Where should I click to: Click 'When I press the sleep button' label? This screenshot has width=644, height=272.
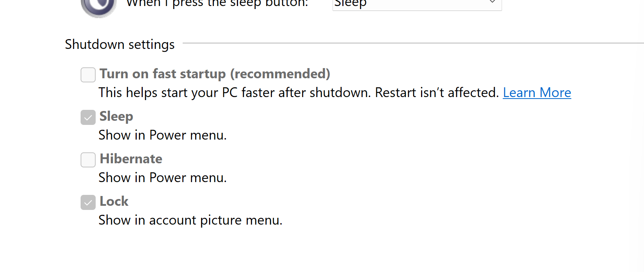pyautogui.click(x=217, y=4)
